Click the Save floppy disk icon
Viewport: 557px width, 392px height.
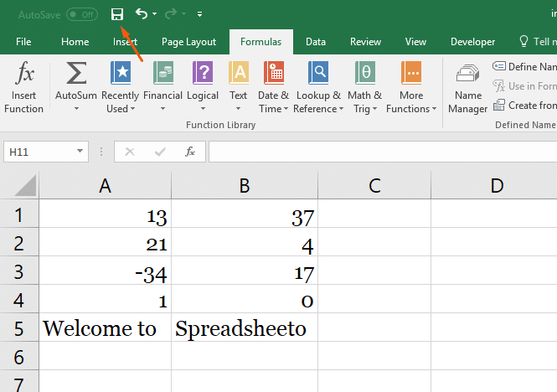117,14
